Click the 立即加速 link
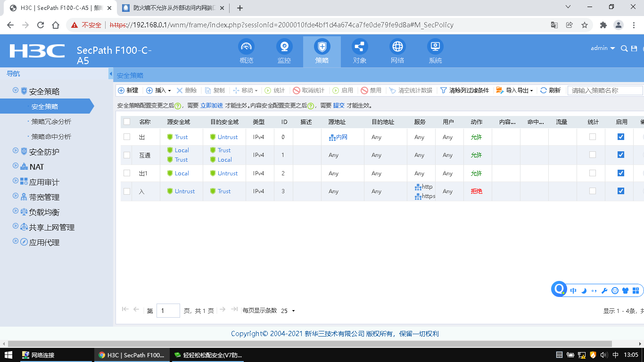The width and height of the screenshot is (644, 362). [211, 106]
